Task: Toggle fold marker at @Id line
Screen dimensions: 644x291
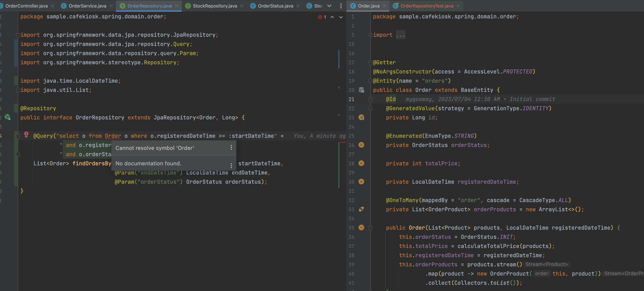Action: click(x=371, y=99)
